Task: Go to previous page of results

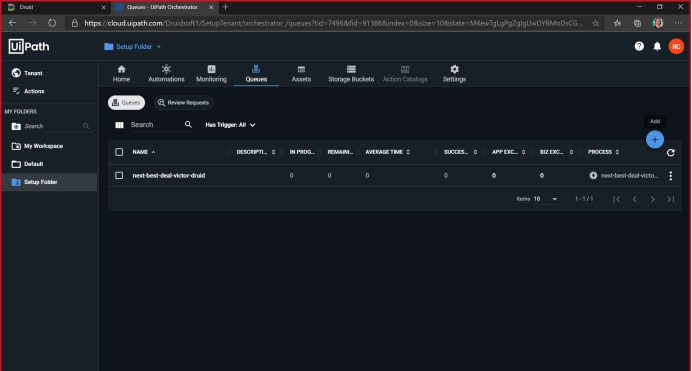Action: 634,199
